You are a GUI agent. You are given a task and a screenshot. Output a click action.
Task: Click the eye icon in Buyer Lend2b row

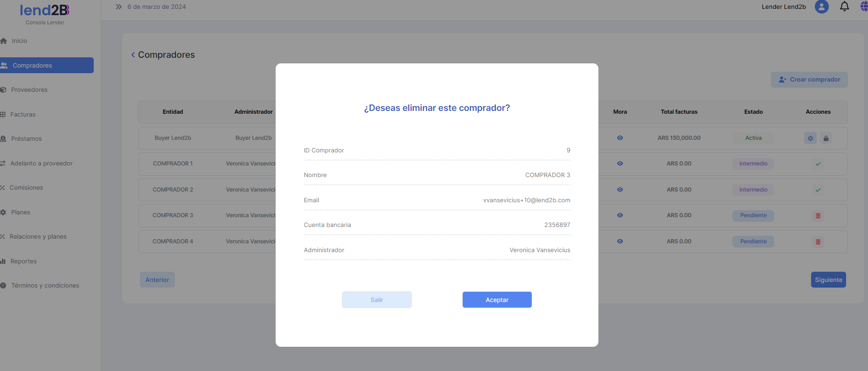tap(620, 138)
